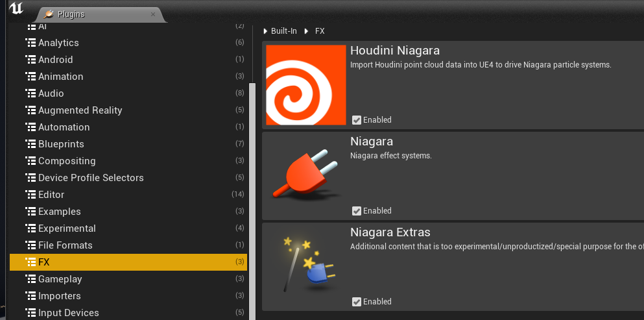The height and width of the screenshot is (320, 644).
Task: Click the FX breadcrumb arrow
Action: pos(306,31)
